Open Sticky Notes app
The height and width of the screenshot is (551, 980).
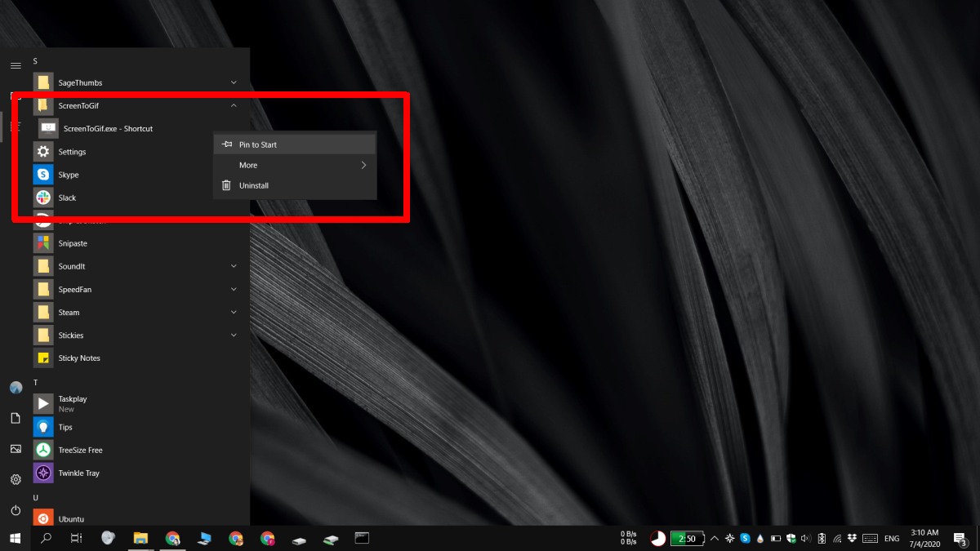139,358
